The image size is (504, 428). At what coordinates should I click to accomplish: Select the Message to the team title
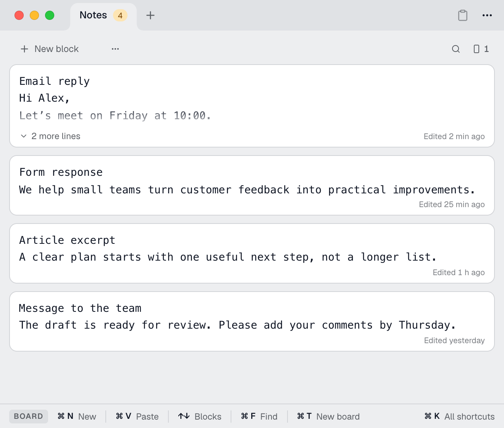[80, 308]
